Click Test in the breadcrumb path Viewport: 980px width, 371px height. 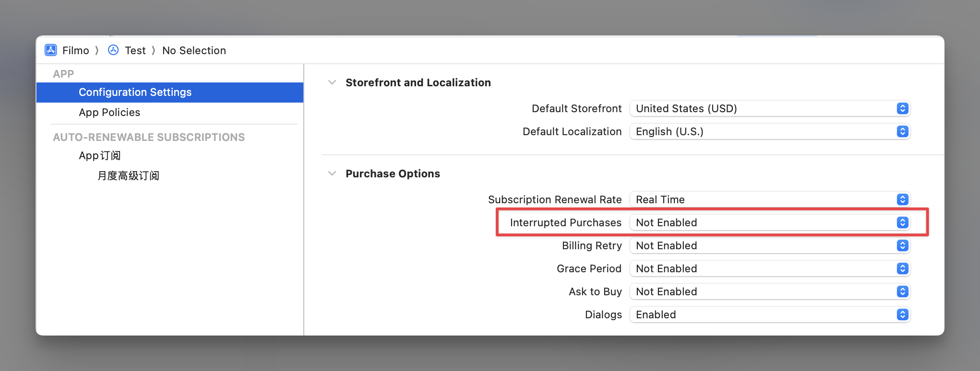click(135, 51)
